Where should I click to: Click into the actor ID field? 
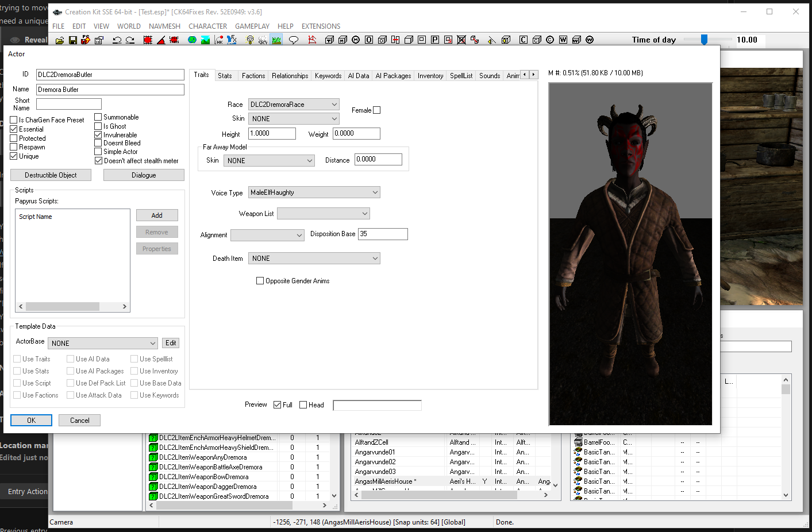click(x=110, y=75)
